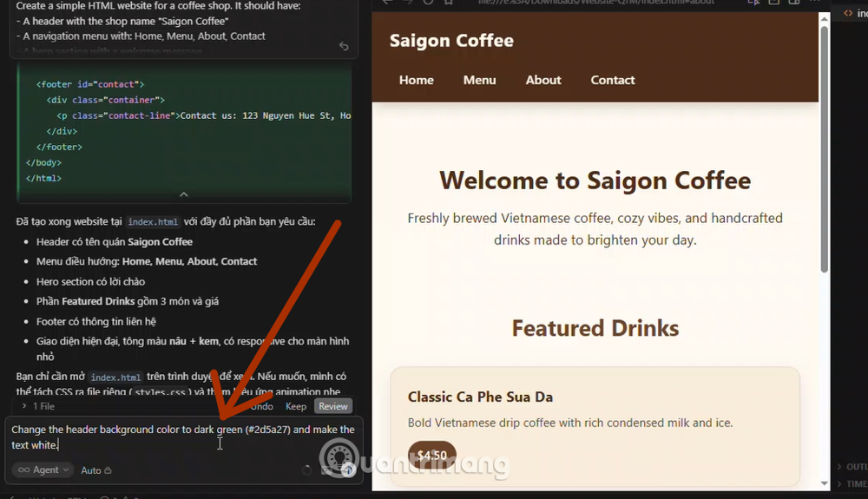Click the '</html>' code line
This screenshot has height=499, width=868.
point(43,178)
